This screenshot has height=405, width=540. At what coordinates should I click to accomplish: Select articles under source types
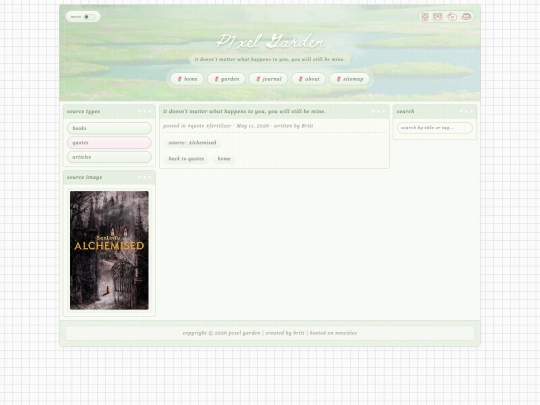(x=109, y=157)
